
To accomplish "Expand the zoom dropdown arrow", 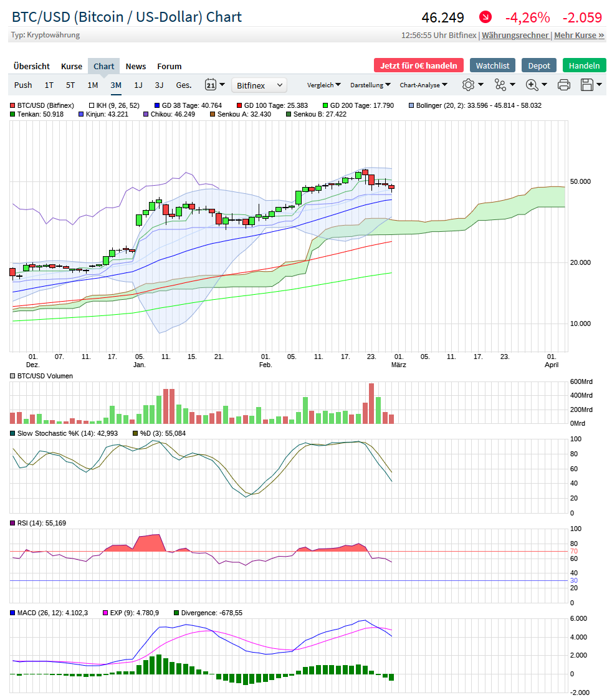I will [x=544, y=84].
